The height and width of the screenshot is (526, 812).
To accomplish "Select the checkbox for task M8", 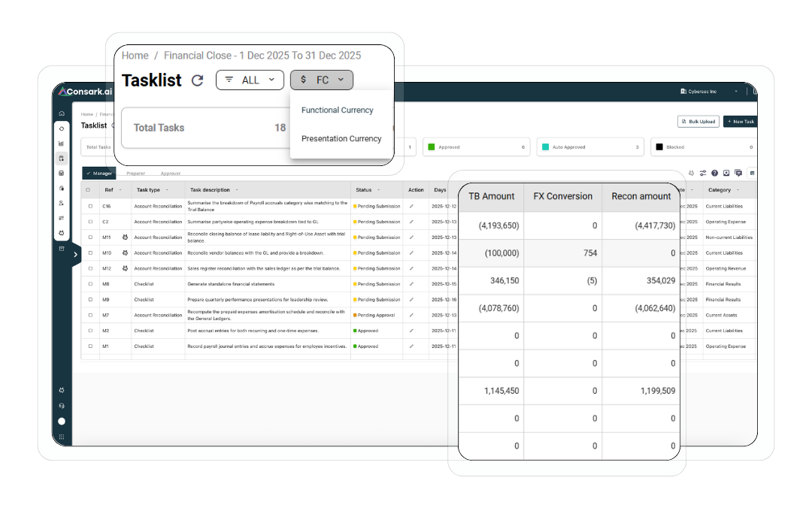I will 90,284.
